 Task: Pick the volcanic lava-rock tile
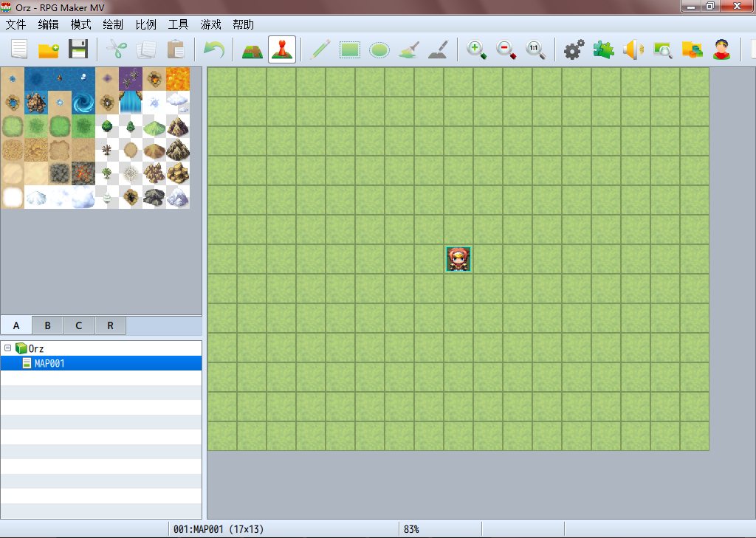[x=83, y=173]
